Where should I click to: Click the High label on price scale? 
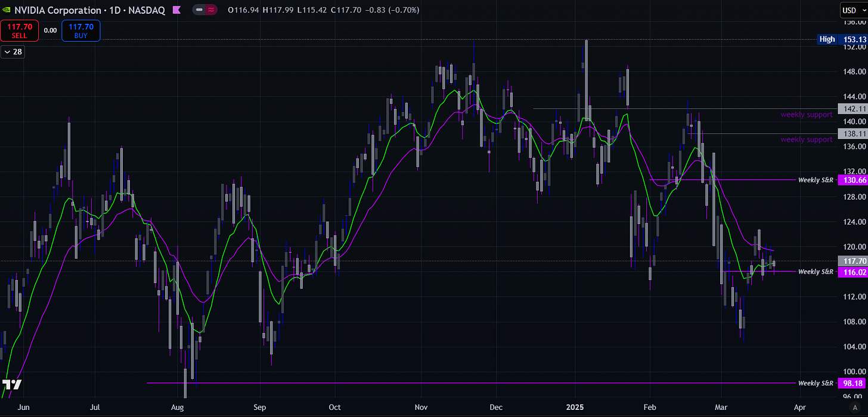point(827,39)
